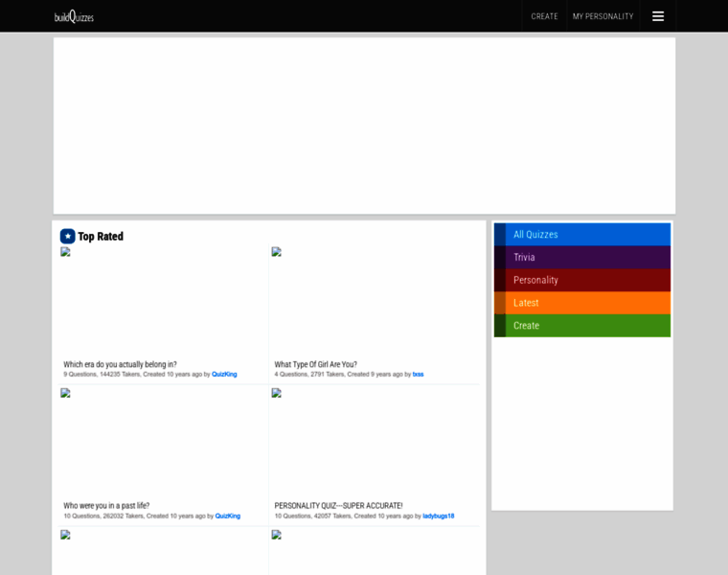Click the buildQuizzes logo
The height and width of the screenshot is (575, 728).
point(74,16)
